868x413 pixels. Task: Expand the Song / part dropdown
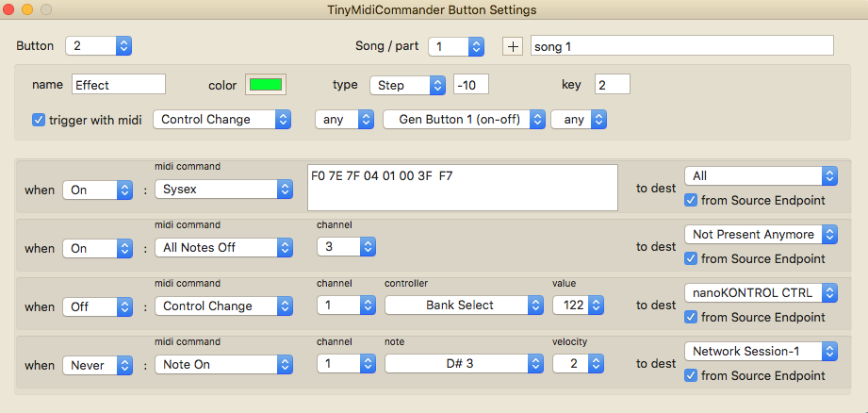[x=456, y=46]
